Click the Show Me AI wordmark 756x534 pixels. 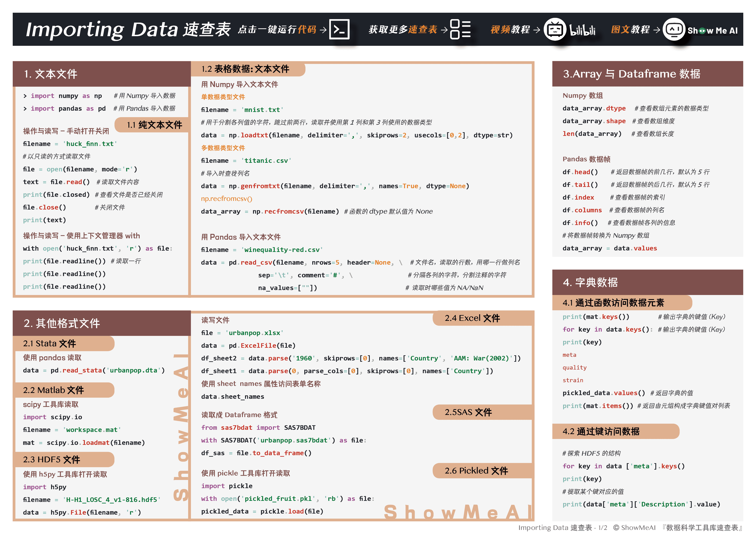pyautogui.click(x=712, y=31)
